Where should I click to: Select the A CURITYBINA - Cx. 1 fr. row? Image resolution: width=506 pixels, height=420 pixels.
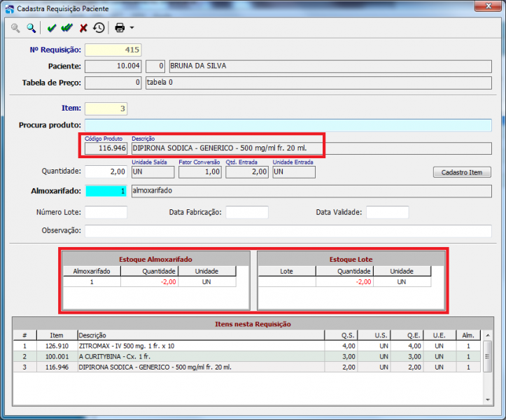[x=247, y=357]
